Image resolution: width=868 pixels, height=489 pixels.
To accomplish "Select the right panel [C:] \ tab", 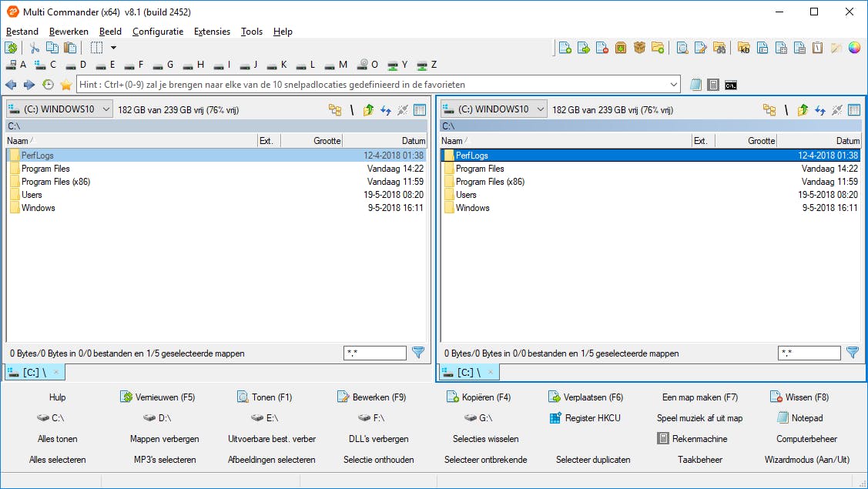I will (x=470, y=372).
